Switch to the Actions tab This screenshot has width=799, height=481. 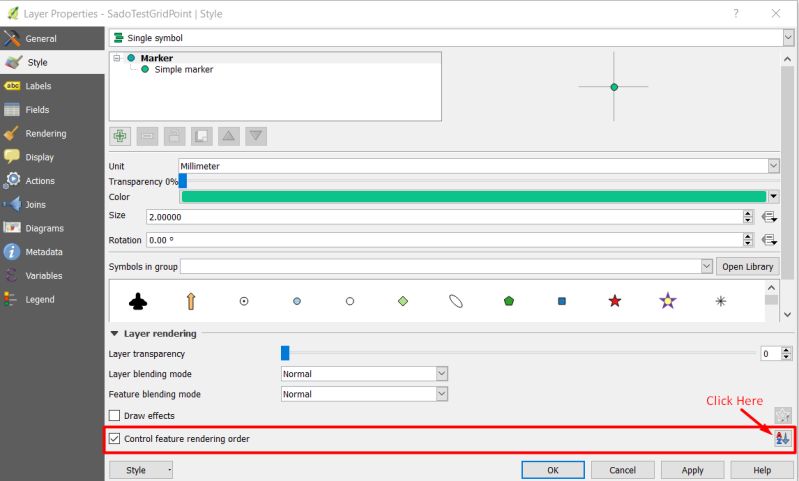pyautogui.click(x=52, y=180)
